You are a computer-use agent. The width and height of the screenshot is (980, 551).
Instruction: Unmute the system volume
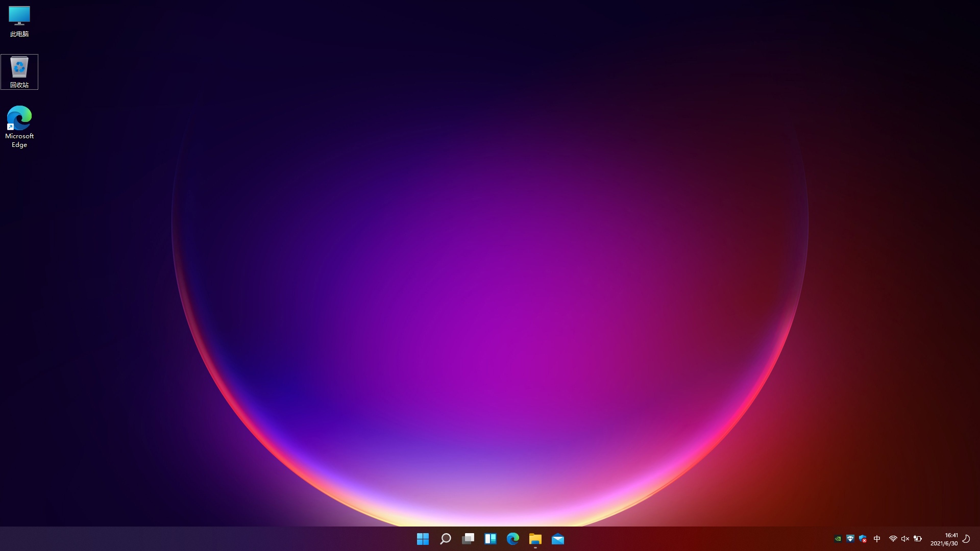905,539
